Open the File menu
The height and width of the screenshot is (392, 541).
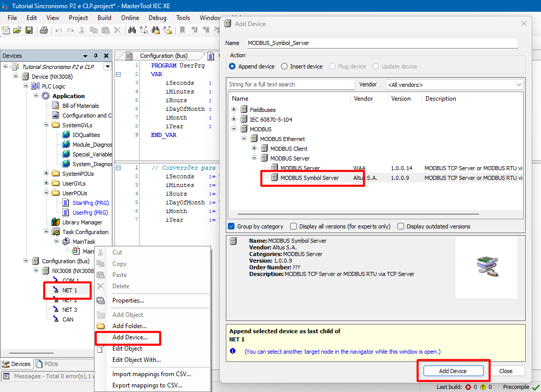pos(12,18)
